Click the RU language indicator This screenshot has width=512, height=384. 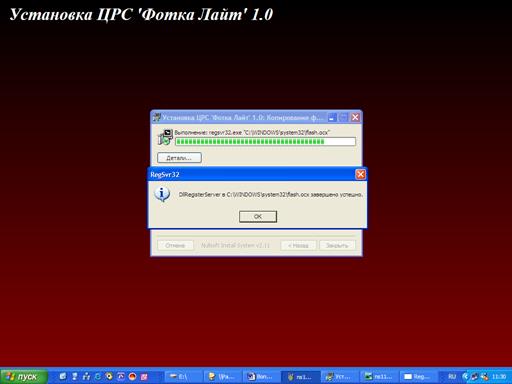click(452, 377)
